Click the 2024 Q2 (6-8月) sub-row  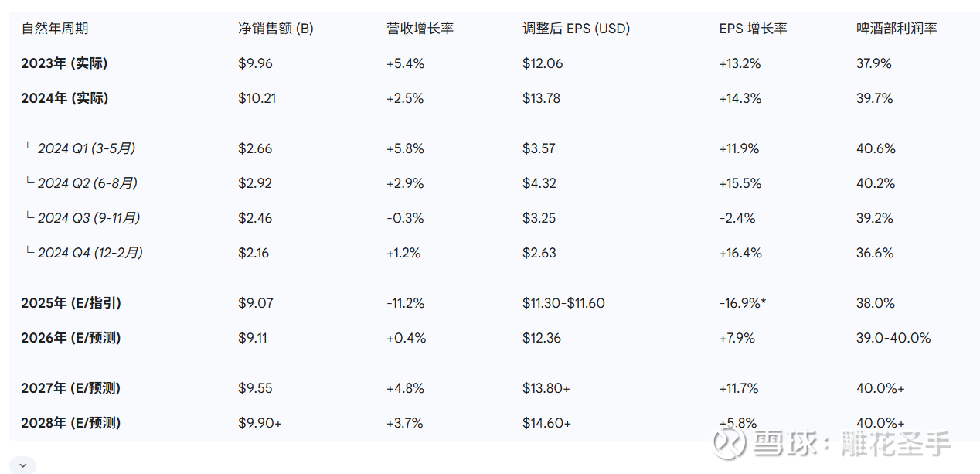click(87, 183)
